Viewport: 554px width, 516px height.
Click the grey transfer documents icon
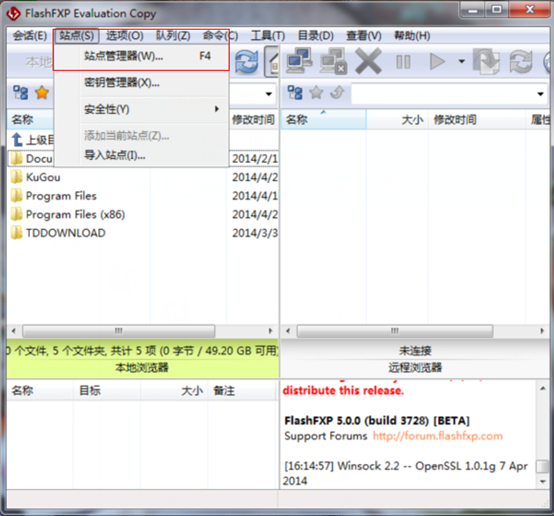coord(487,61)
